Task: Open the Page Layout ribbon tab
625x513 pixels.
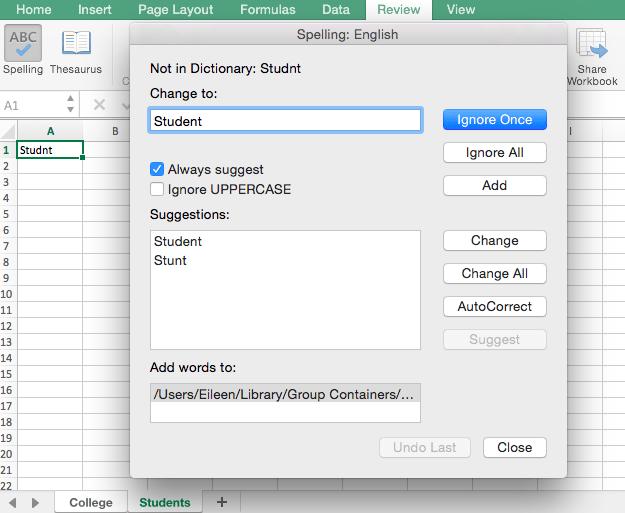Action: [176, 10]
